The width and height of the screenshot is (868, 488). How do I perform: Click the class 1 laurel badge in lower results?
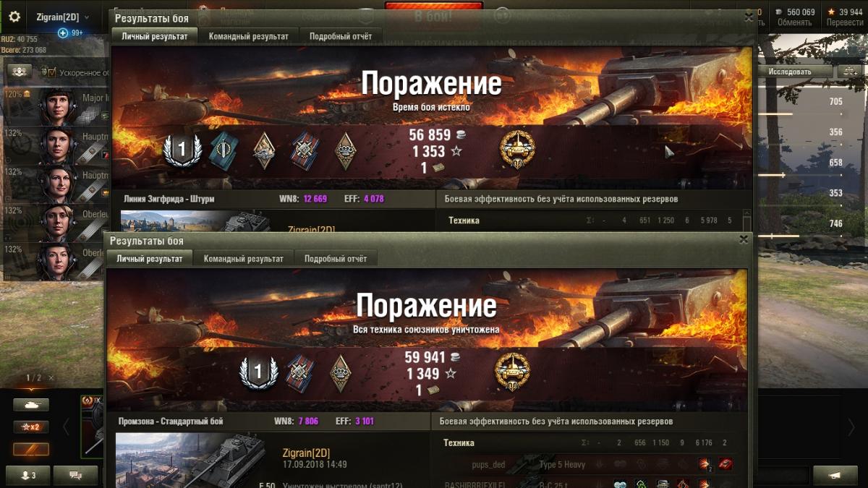coord(258,373)
